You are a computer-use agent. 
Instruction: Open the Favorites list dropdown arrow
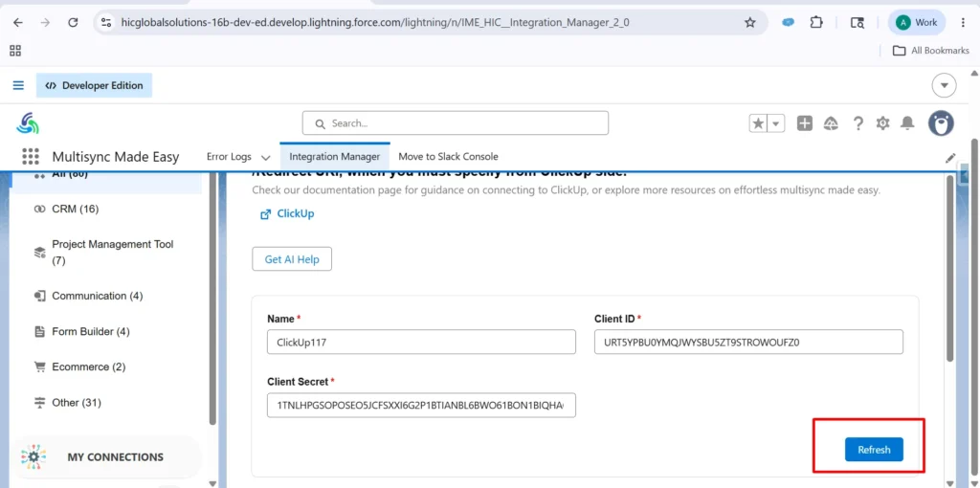click(775, 123)
